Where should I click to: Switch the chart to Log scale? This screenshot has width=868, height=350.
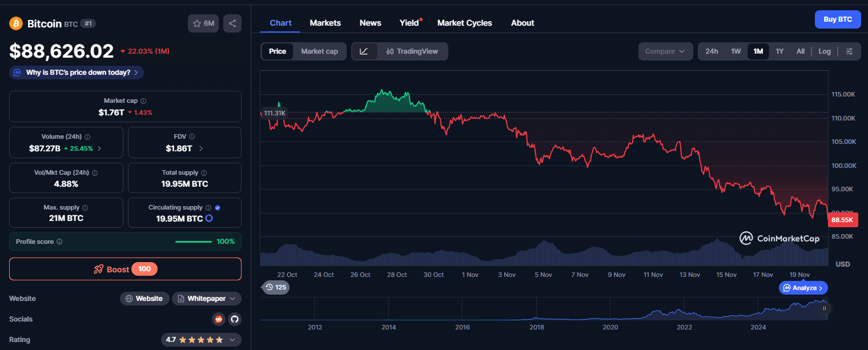pyautogui.click(x=824, y=51)
